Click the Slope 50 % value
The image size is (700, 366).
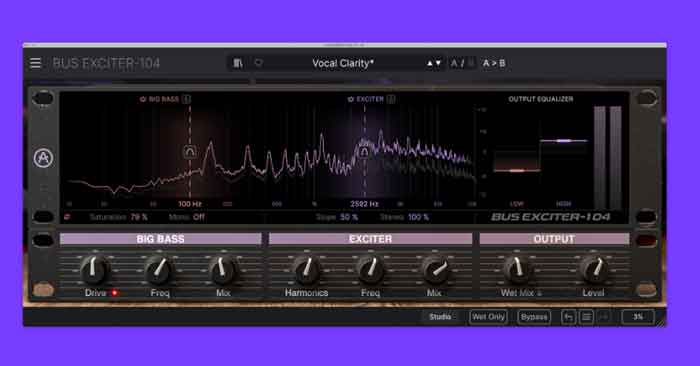[349, 217]
